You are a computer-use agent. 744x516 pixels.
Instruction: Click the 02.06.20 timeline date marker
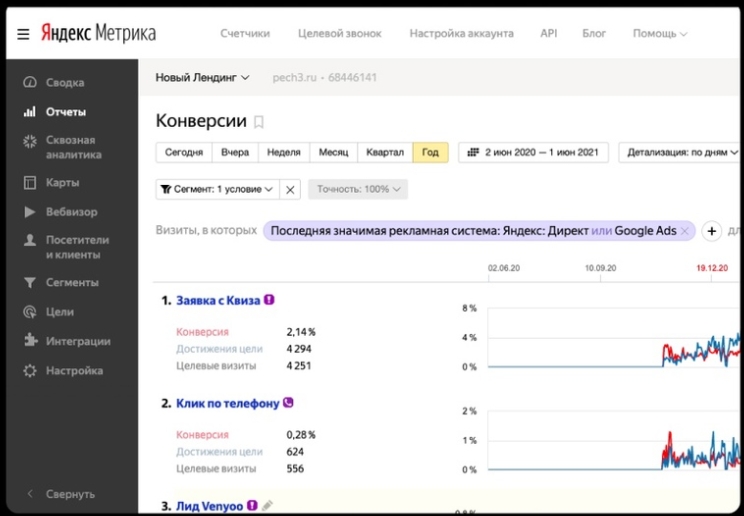[504, 268]
